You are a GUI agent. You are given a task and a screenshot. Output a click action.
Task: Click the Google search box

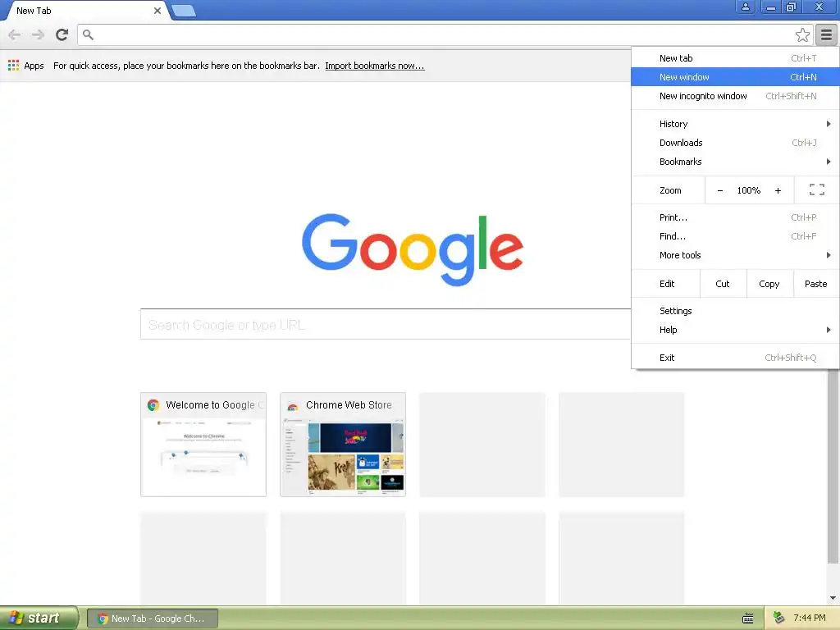pyautogui.click(x=386, y=324)
